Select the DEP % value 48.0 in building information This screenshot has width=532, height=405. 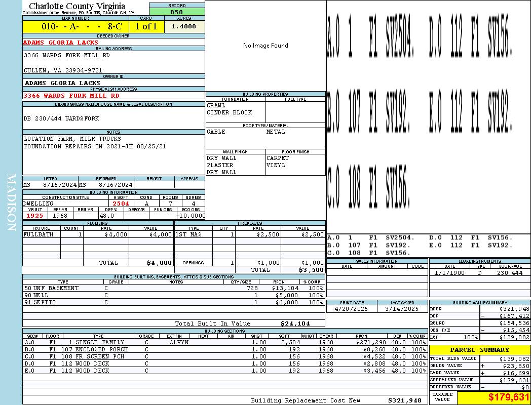(107, 216)
